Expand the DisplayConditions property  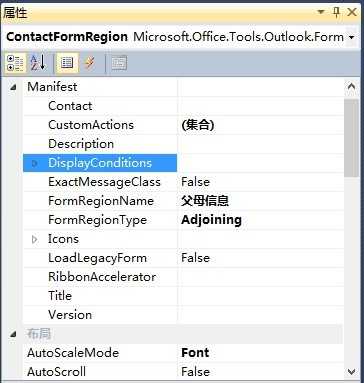35,163
